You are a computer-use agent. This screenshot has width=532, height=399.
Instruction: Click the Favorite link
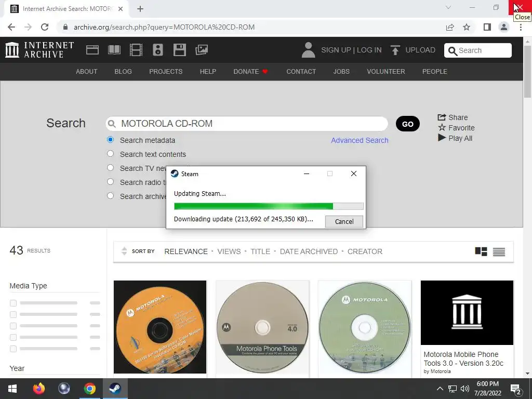coord(456,128)
